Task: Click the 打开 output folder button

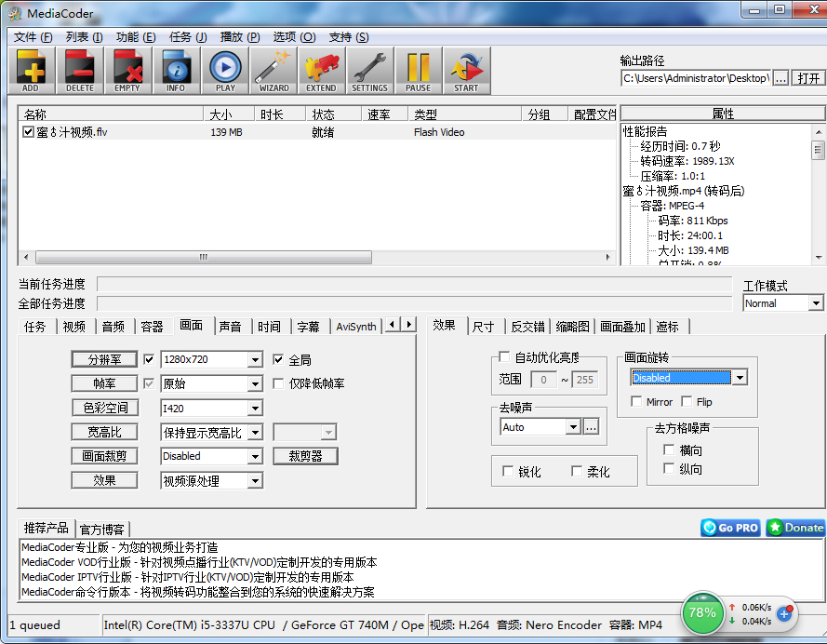Action: click(x=808, y=78)
